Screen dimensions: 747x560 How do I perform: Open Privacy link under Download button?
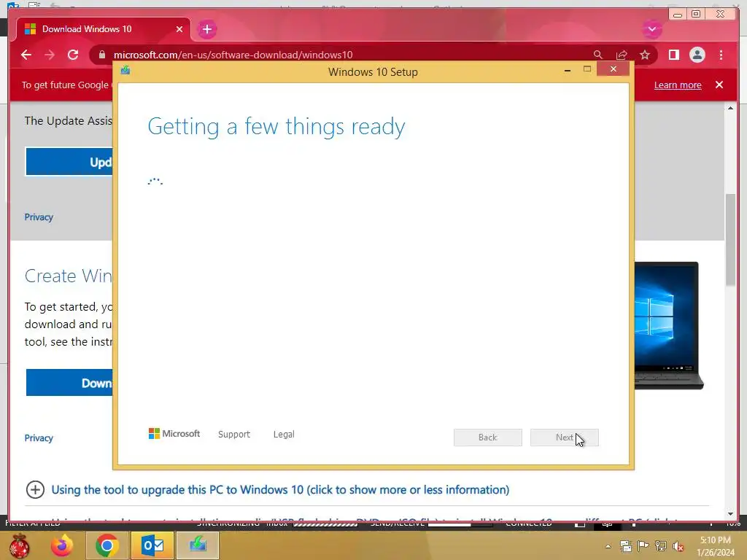coord(39,438)
